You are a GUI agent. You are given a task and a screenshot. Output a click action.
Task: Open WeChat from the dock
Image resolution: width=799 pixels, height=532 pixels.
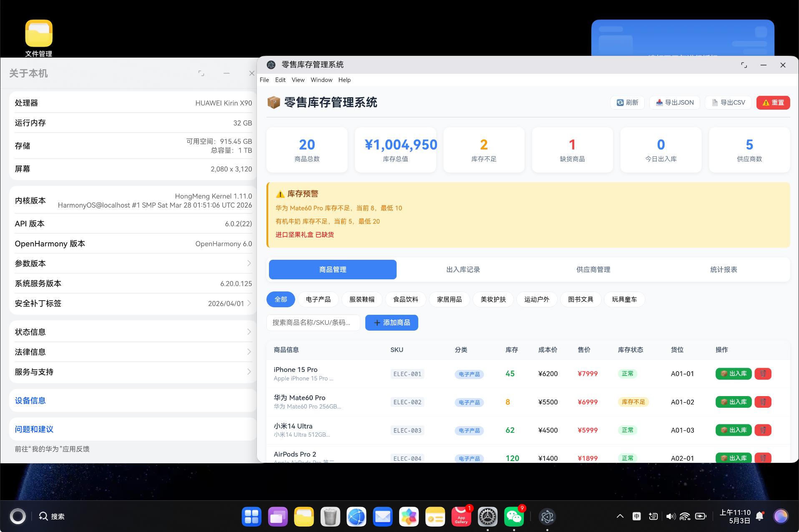(514, 517)
